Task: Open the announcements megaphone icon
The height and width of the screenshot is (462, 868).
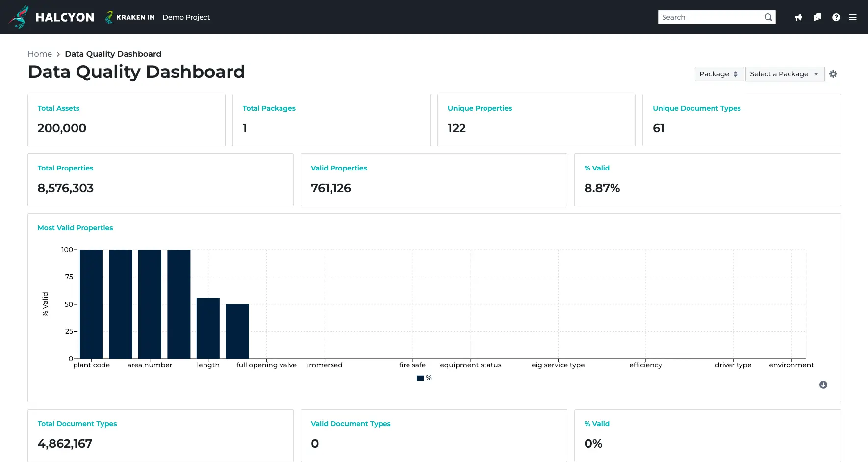Action: pos(798,17)
